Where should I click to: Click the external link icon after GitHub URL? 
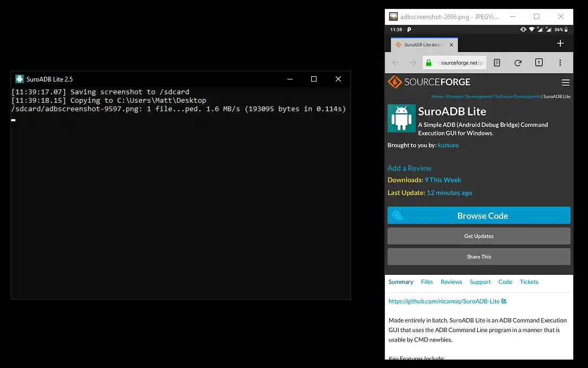[504, 301]
